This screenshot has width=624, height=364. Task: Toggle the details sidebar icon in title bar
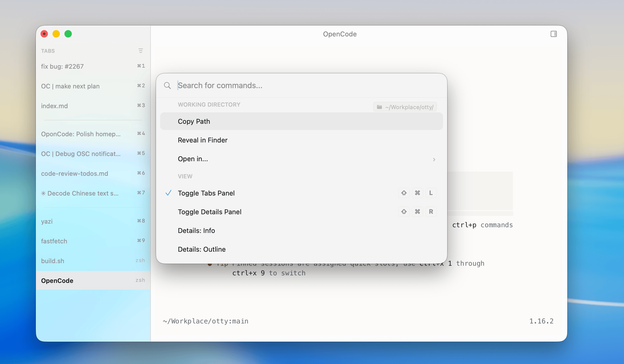[554, 34]
